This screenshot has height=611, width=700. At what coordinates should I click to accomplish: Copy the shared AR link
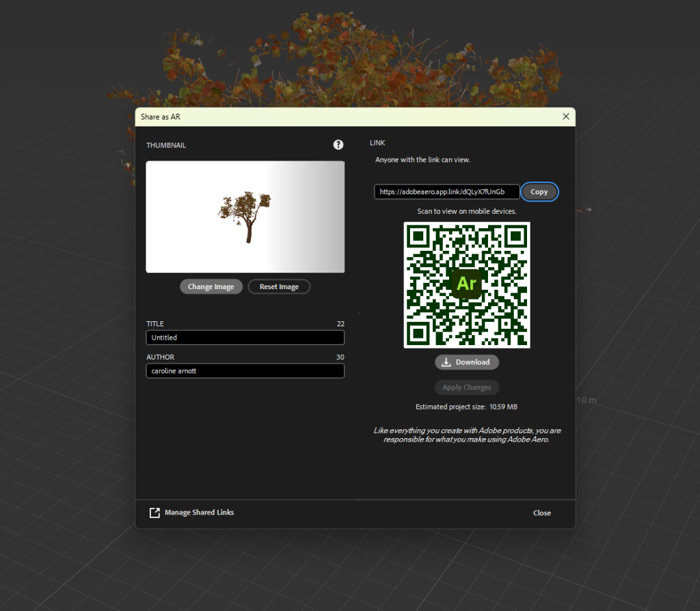click(539, 192)
